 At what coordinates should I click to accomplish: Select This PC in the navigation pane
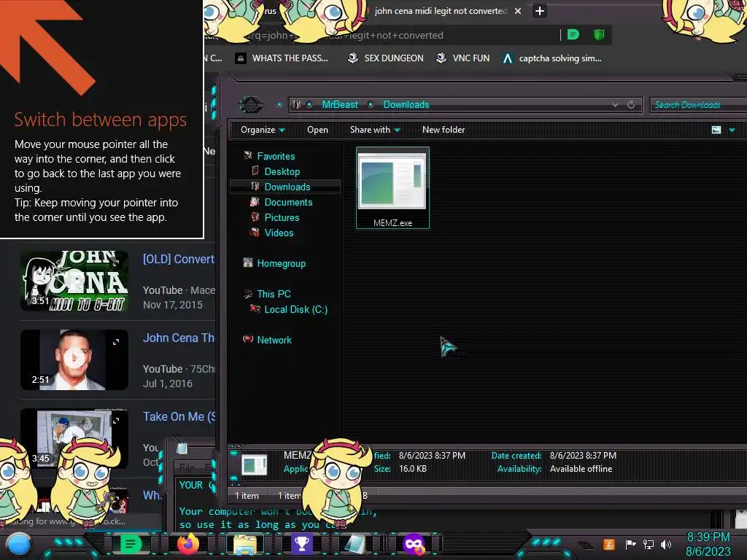point(274,294)
